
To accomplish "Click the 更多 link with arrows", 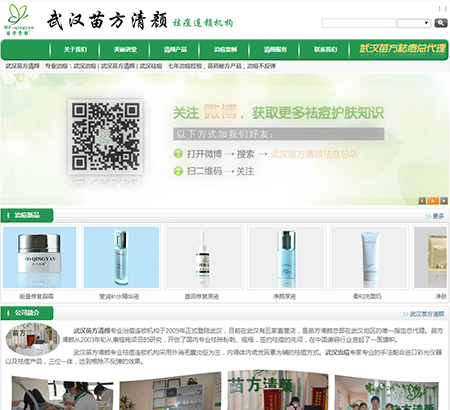I will pyautogui.click(x=435, y=216).
